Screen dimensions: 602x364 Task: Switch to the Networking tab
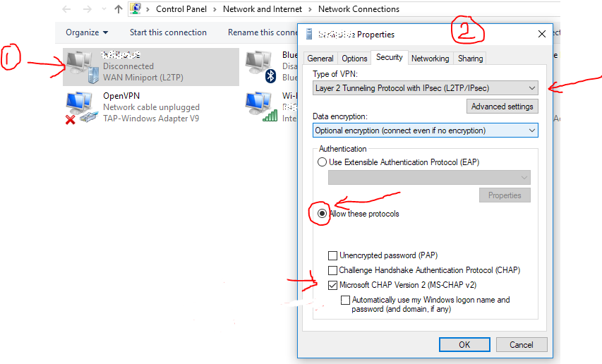430,59
